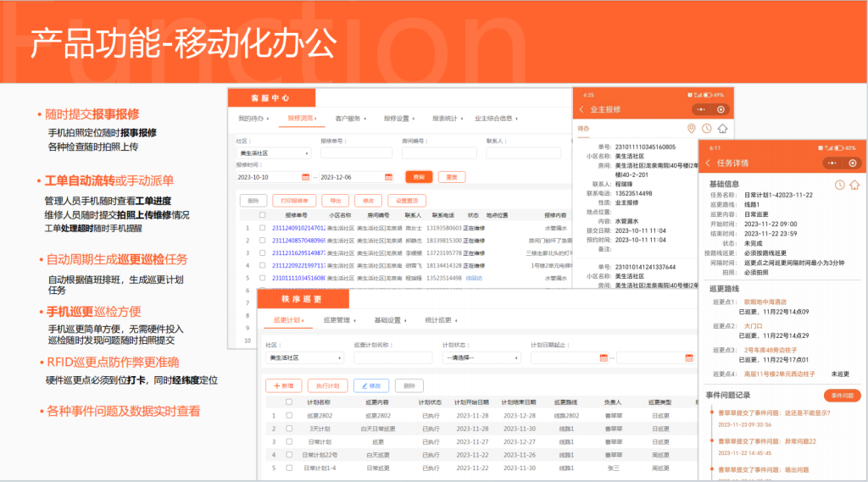Open 客服中心 module header

pyautogui.click(x=271, y=98)
